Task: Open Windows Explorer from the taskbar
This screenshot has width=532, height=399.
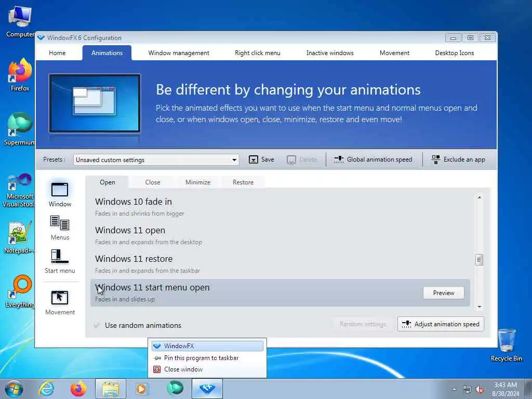Action: (111, 389)
